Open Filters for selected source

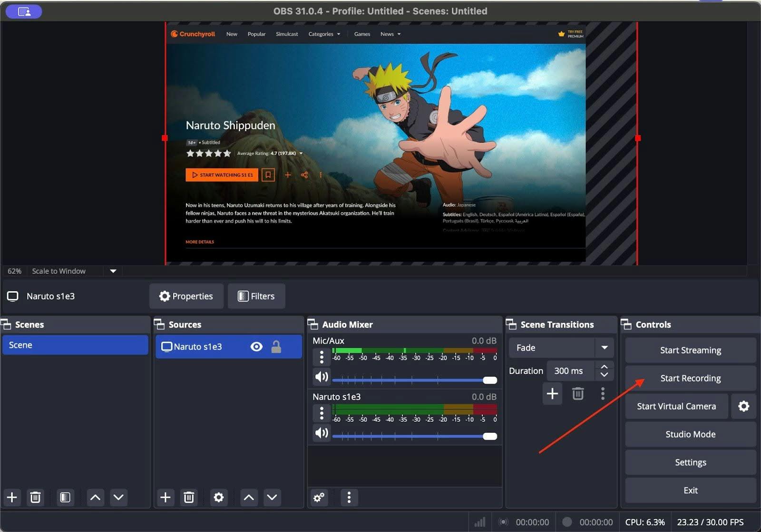click(x=256, y=296)
